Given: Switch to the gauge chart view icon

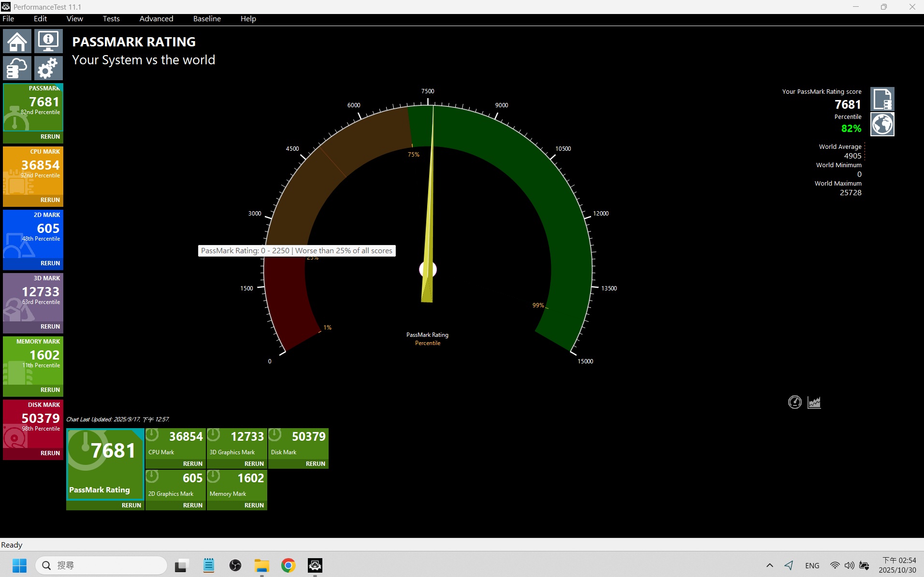Looking at the screenshot, I should click(x=794, y=402).
